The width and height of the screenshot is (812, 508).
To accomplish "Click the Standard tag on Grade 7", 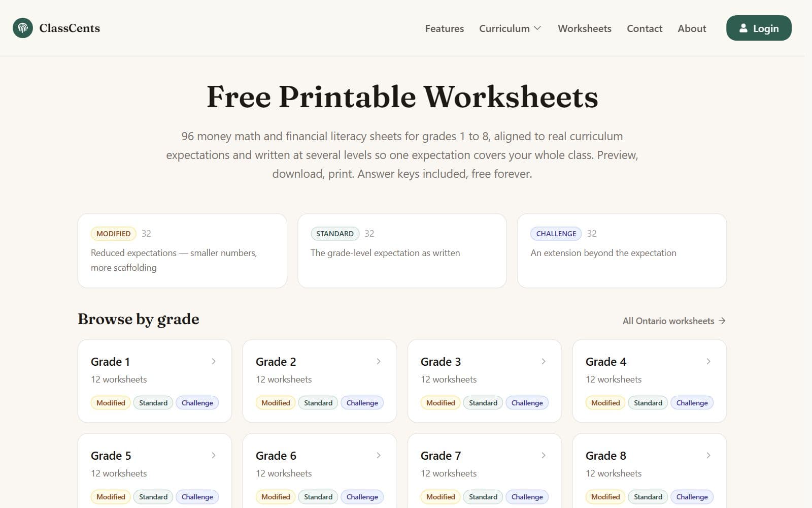I will pyautogui.click(x=483, y=497).
